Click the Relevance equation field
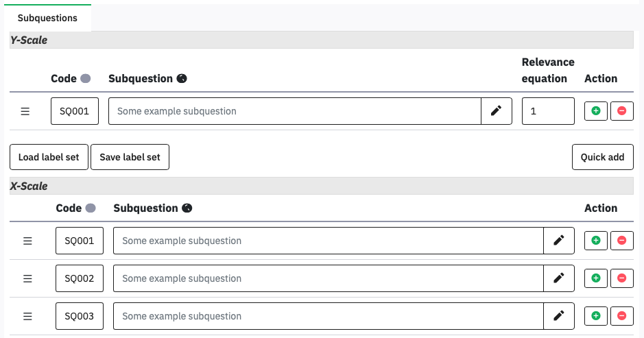This screenshot has width=644, height=338. [547, 111]
